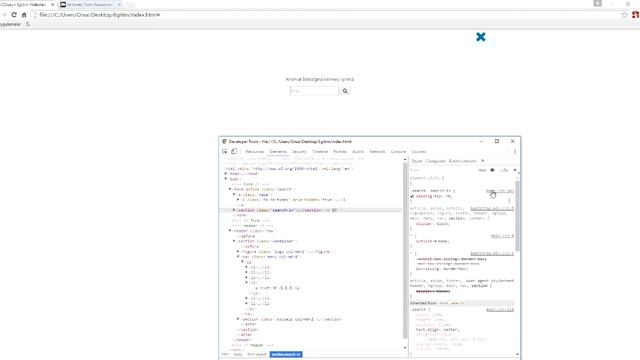Expand the figure class logo node
The image size is (640, 360).
pos(238,252)
